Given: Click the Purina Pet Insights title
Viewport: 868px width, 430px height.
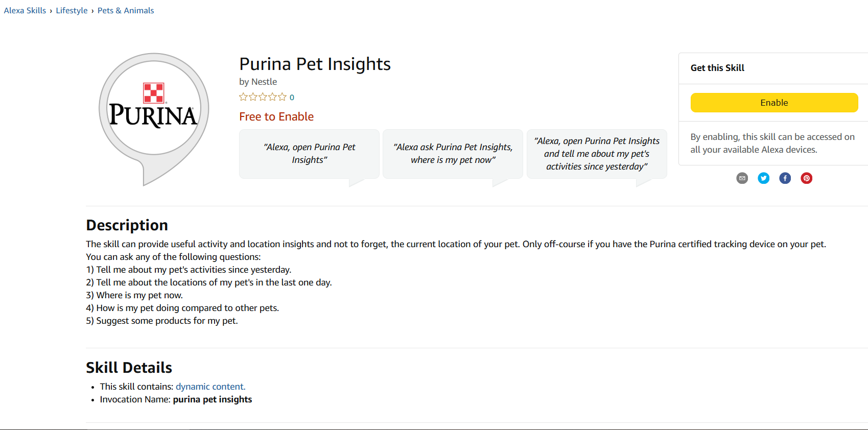Looking at the screenshot, I should pyautogui.click(x=315, y=64).
